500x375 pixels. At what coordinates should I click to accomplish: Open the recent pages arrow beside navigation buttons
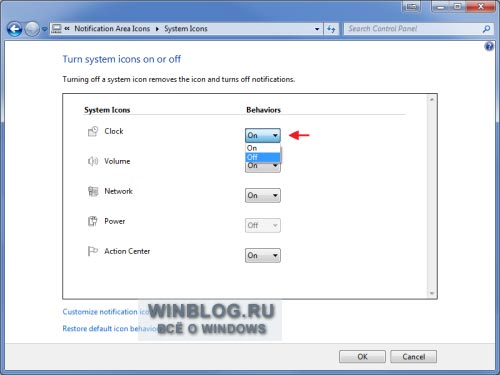click(x=44, y=29)
